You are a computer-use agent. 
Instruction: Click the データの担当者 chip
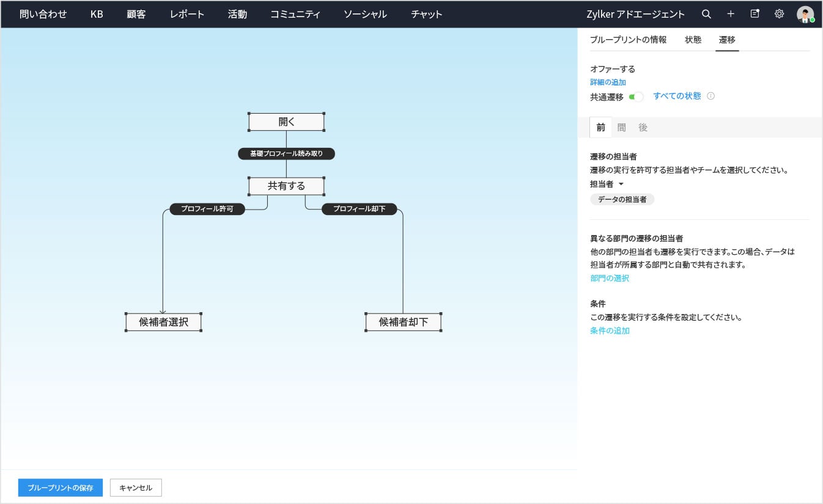point(622,199)
